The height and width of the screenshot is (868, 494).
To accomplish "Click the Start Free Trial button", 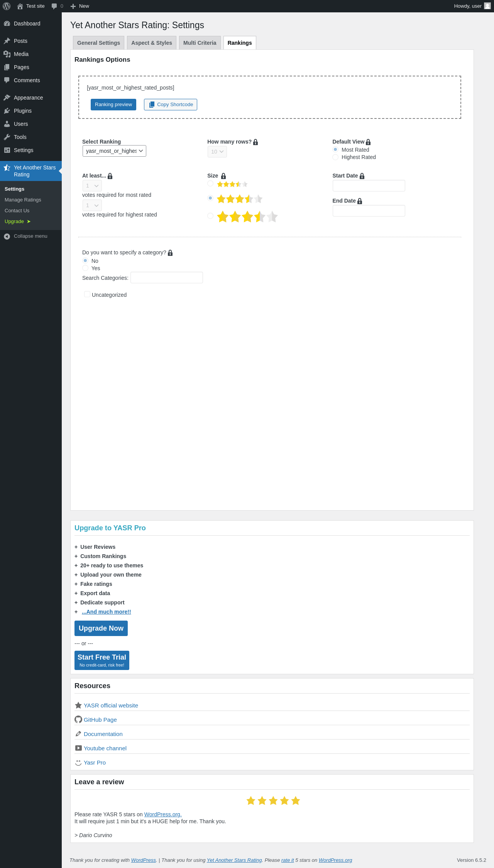I will tap(102, 660).
